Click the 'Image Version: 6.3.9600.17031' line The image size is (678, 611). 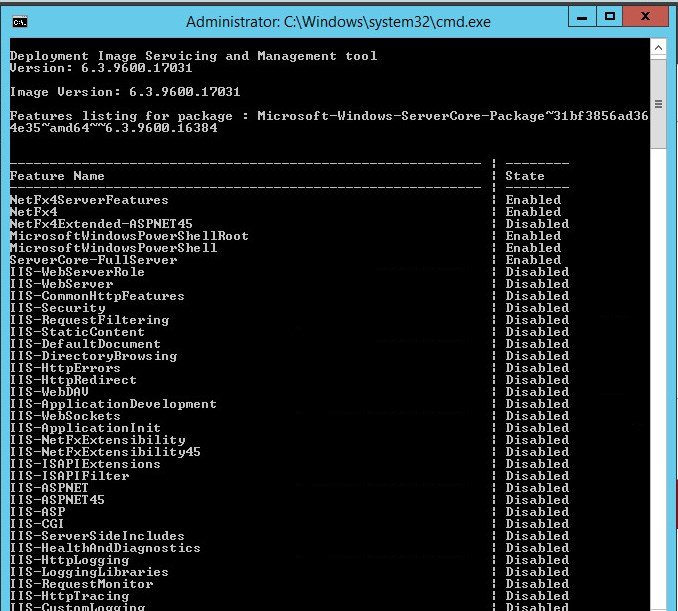(125, 92)
